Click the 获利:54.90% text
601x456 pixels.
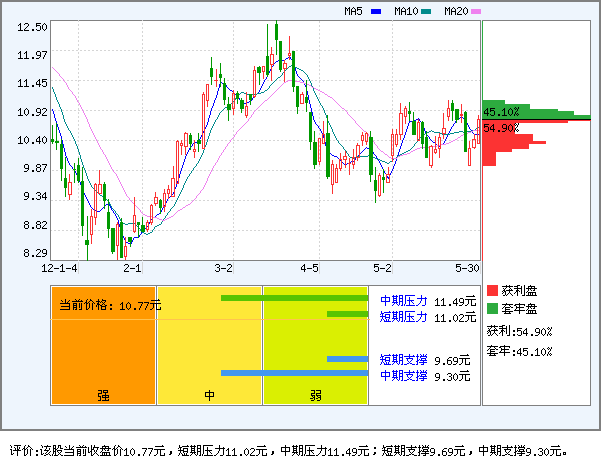(x=519, y=331)
